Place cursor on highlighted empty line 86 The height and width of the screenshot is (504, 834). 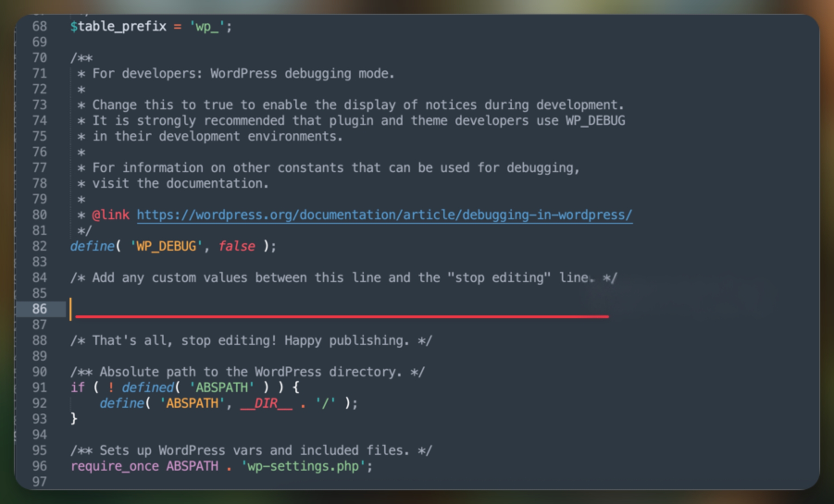click(x=324, y=308)
